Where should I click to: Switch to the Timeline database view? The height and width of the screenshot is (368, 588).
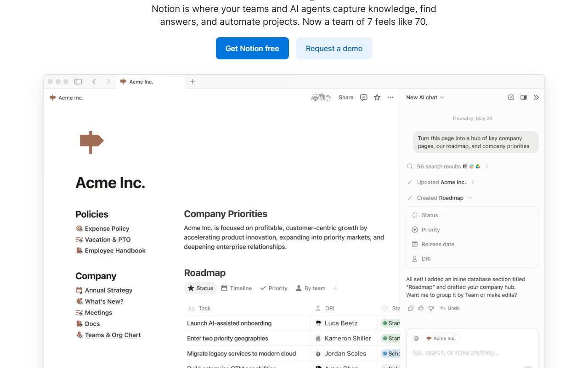(x=236, y=288)
